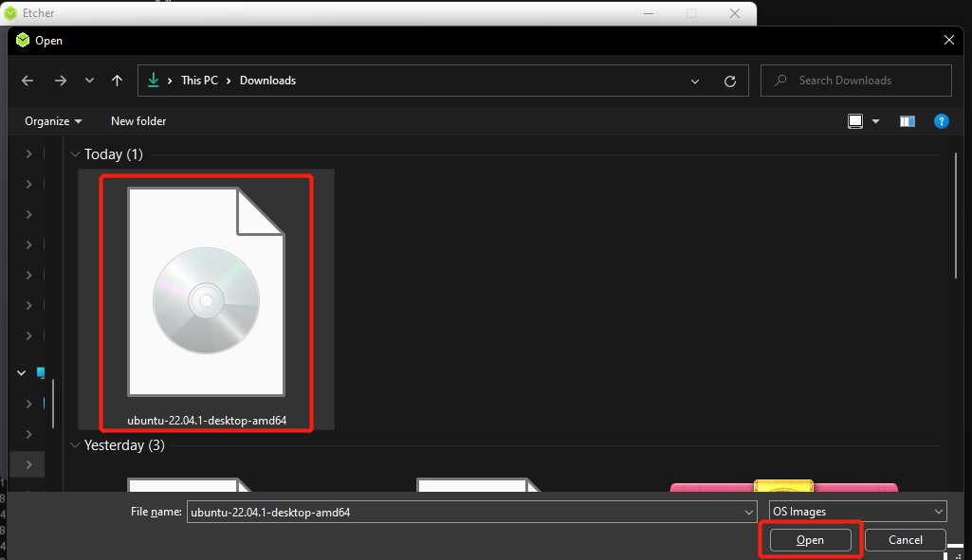
Task: Toggle the preview pane icon
Action: coord(908,121)
